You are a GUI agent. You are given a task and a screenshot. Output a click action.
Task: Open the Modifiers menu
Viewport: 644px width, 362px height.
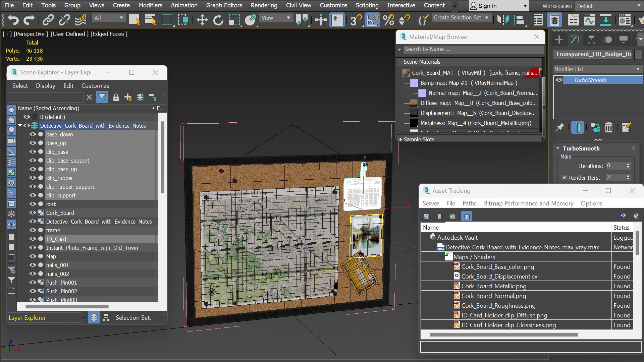[150, 5]
